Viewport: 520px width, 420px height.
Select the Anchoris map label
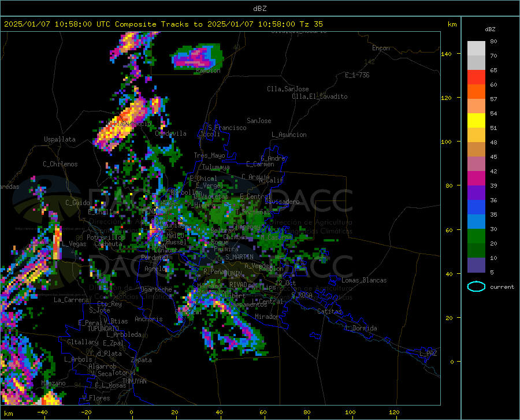[148, 319]
